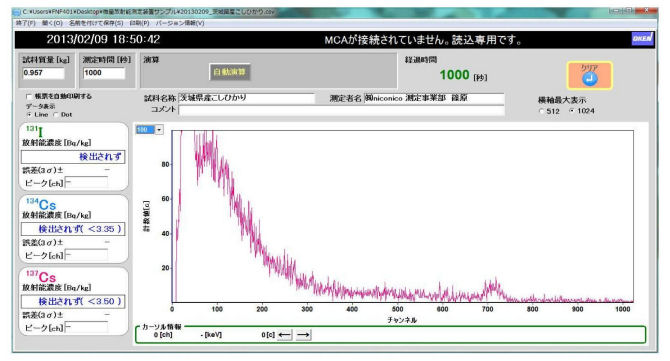Move cursor right with the arrow button

pyautogui.click(x=303, y=335)
